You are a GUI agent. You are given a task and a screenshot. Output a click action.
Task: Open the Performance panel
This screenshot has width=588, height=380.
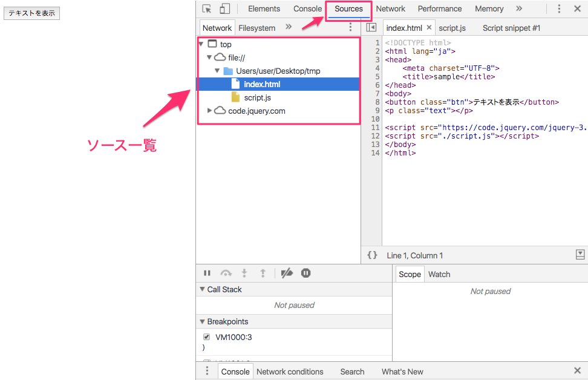click(440, 8)
